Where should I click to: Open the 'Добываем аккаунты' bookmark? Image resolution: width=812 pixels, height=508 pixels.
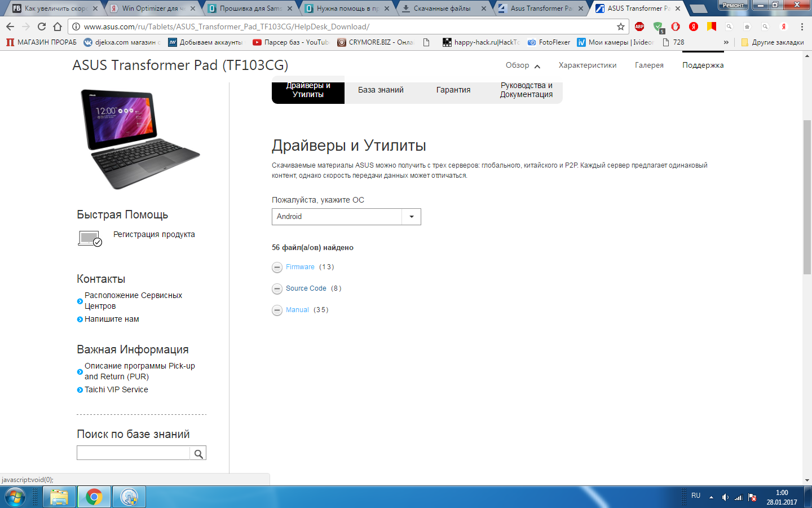[x=206, y=42]
